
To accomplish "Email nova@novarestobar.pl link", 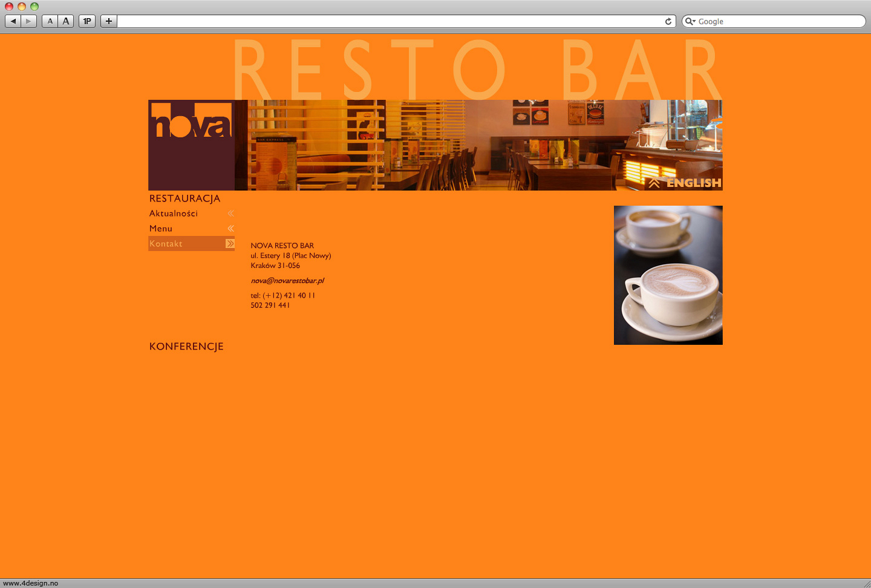I will point(287,281).
